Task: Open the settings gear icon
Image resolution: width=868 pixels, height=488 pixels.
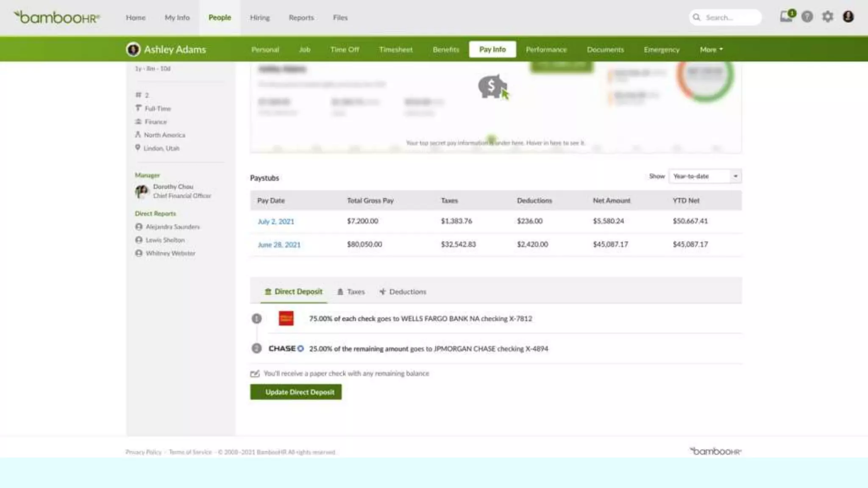Action: coord(827,17)
